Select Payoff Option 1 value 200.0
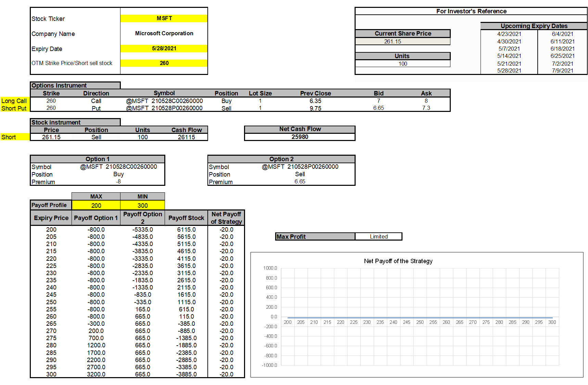 coord(96,331)
